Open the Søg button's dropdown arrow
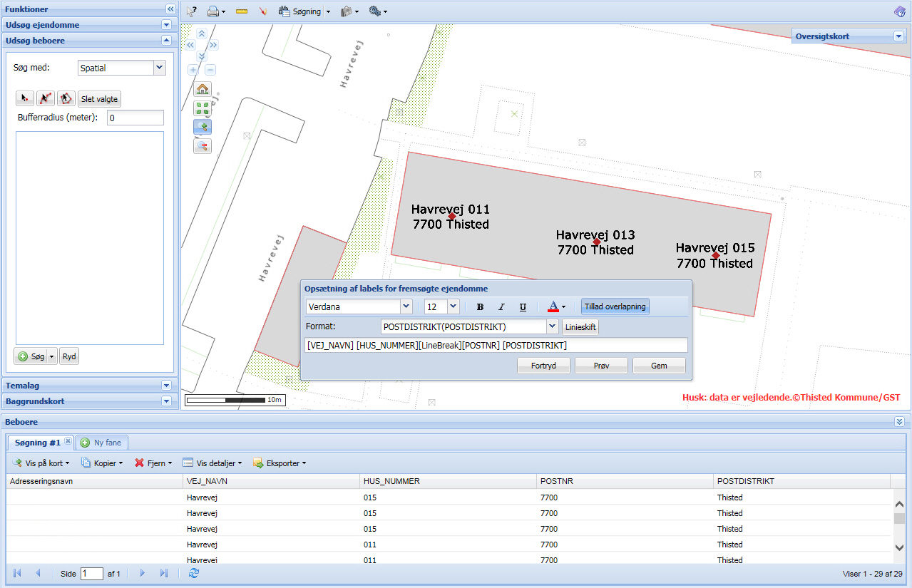Screen dimensions: 912x588 (x=52, y=356)
